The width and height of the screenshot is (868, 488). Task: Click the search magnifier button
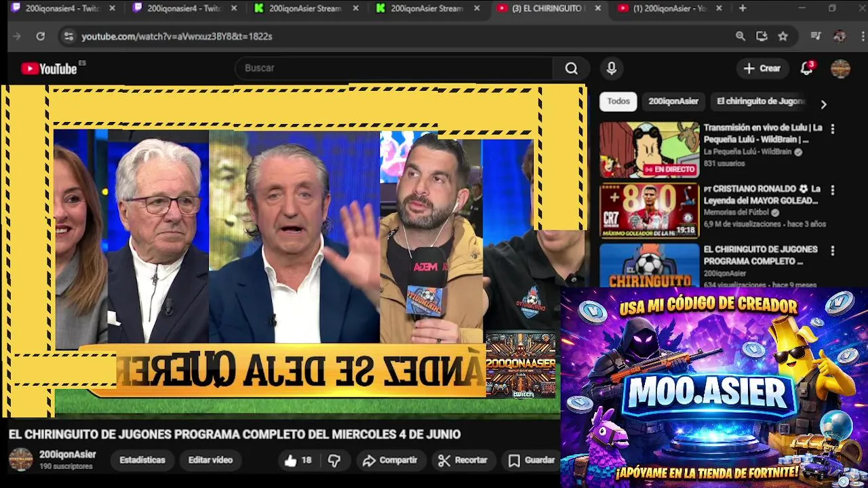coord(571,68)
